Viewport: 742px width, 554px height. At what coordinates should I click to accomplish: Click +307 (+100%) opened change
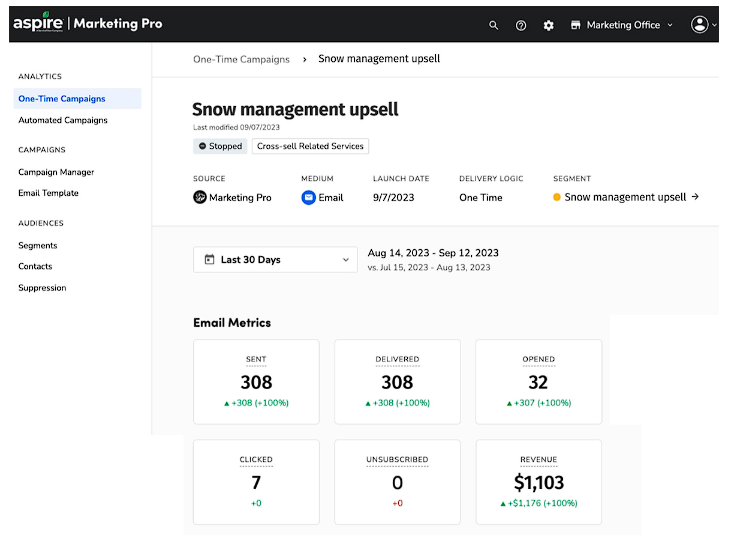click(x=539, y=403)
